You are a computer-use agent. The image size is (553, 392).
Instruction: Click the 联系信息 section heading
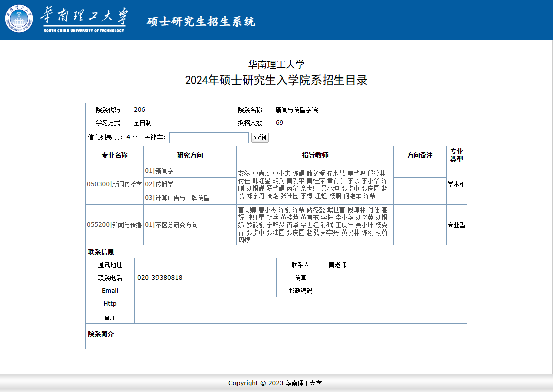[x=101, y=252]
